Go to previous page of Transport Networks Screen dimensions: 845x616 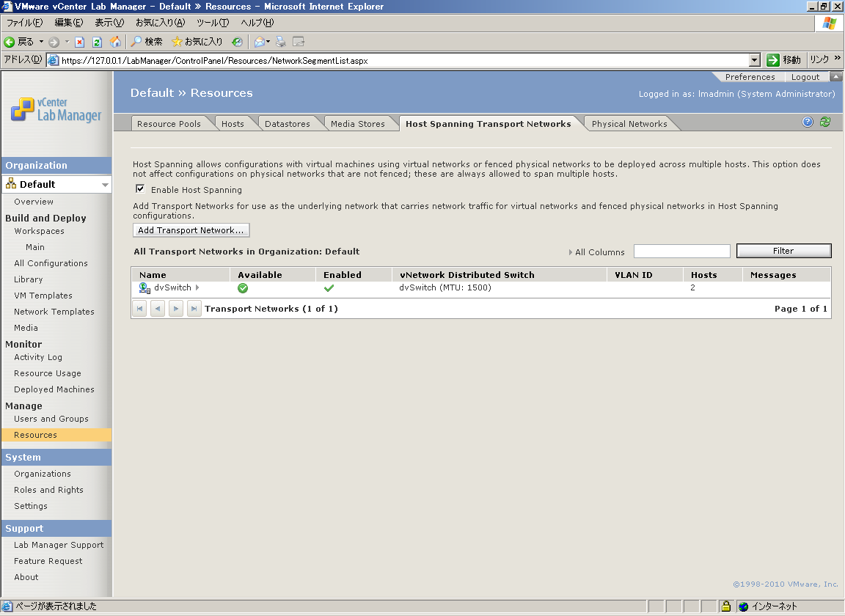(158, 309)
